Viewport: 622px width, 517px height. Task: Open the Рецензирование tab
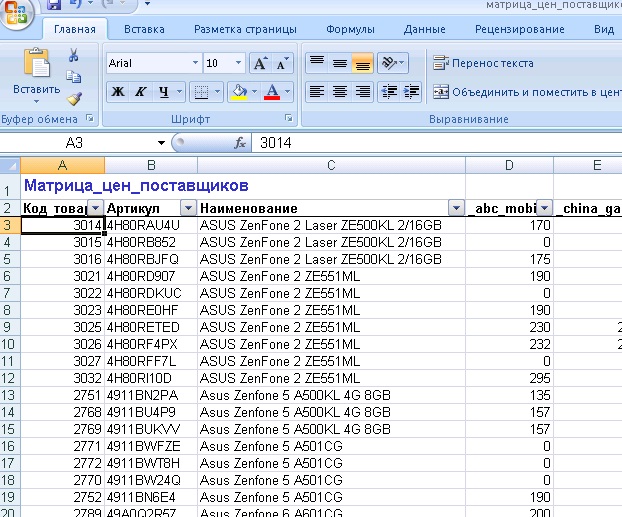(x=520, y=29)
